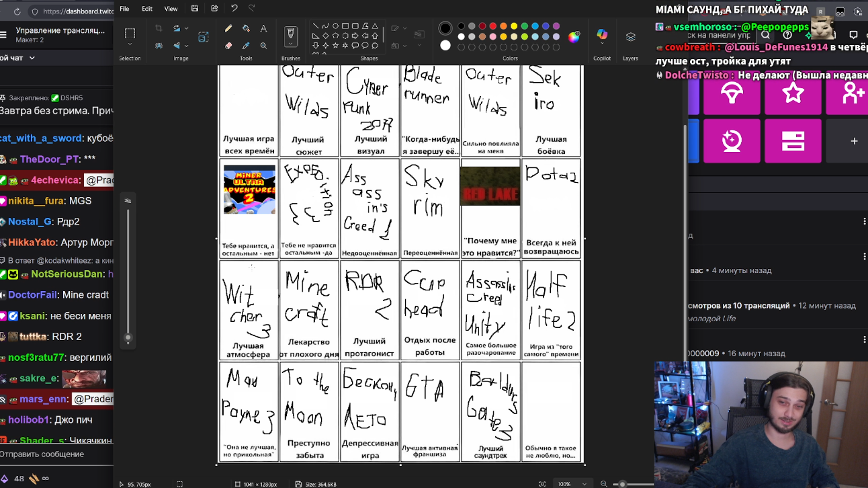The width and height of the screenshot is (868, 488).
Task: Pick the Color picker eyedropper tool
Action: (246, 46)
